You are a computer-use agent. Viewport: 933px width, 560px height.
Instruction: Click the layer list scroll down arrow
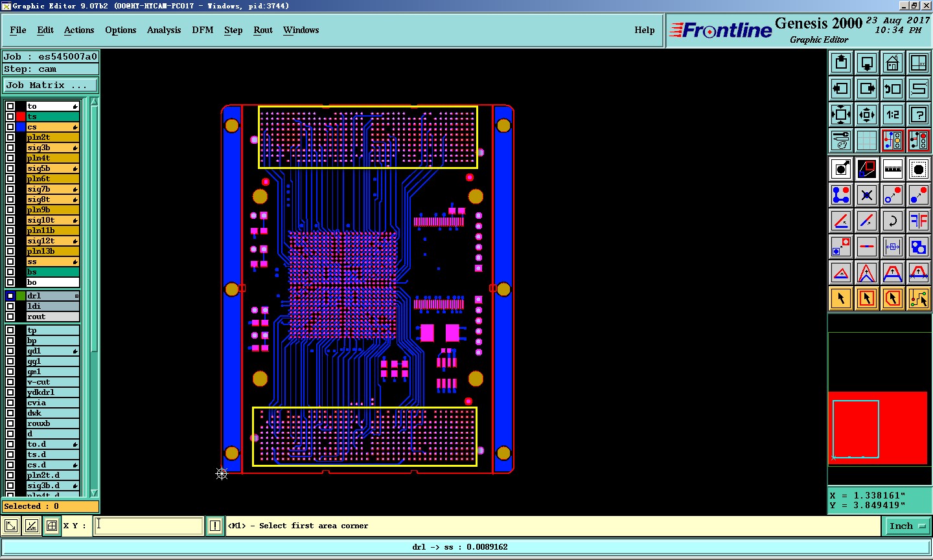[95, 493]
